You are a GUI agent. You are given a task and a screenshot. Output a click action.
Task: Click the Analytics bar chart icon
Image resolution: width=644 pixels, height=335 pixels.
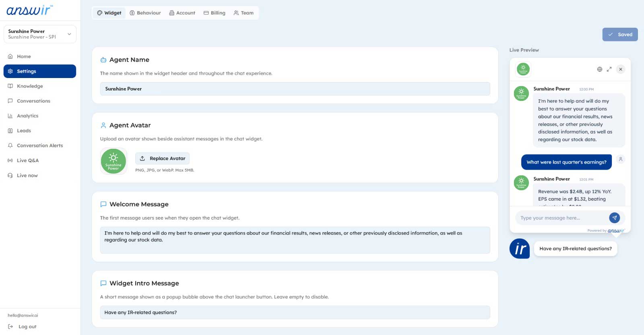pos(10,116)
